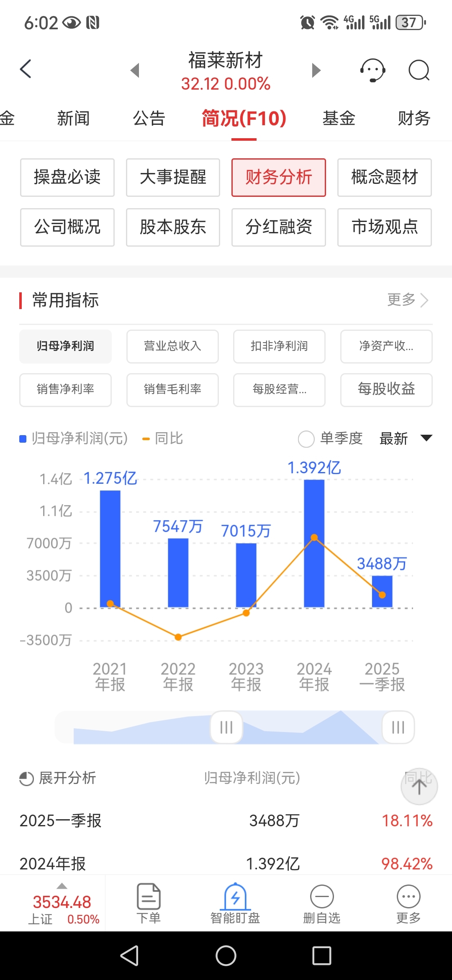Switch to the 基金 tab
This screenshot has width=452, height=980.
point(339,119)
